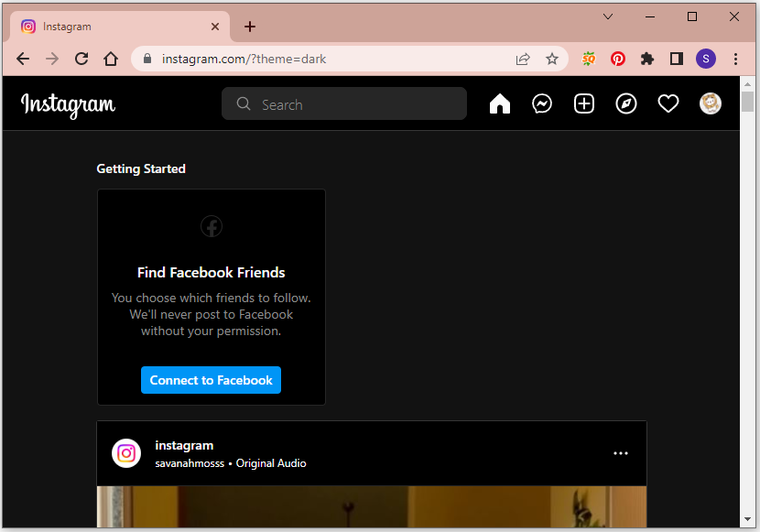
Task: Open the instagram post's three-dot options
Action: pyautogui.click(x=621, y=453)
